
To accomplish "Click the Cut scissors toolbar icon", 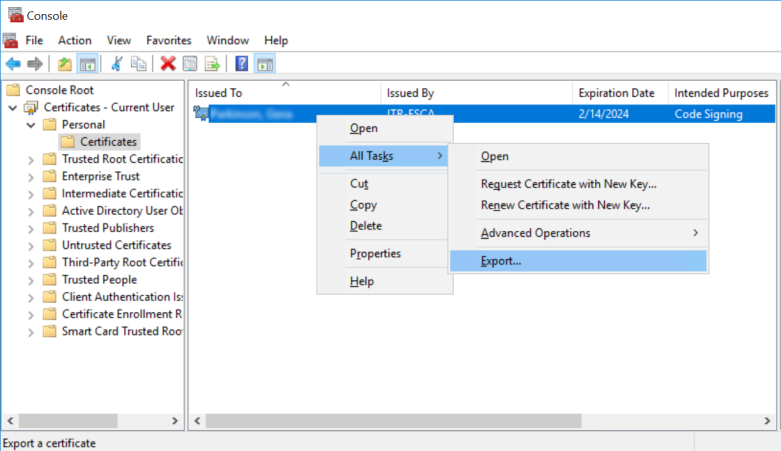I will (x=117, y=64).
